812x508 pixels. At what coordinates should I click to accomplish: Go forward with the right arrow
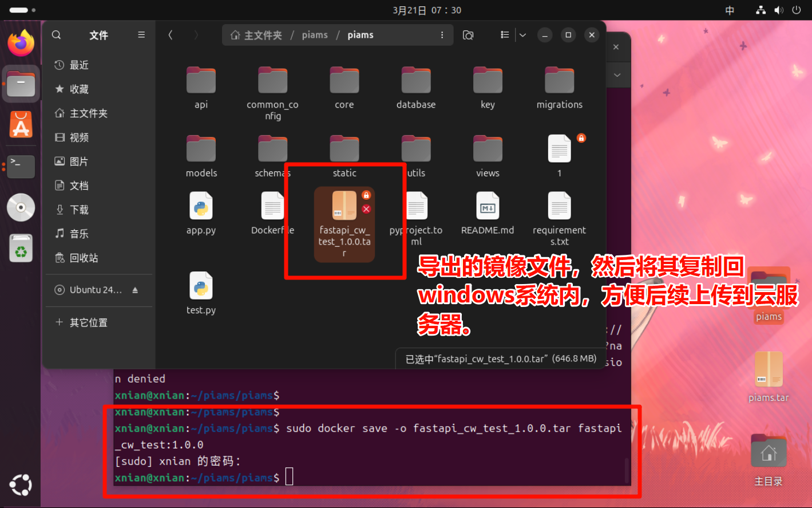[x=196, y=35]
